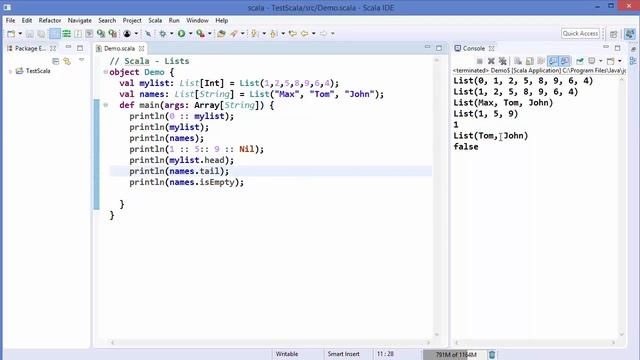640x360 pixels.
Task: Click the Smart Insert status entry
Action: tap(343, 354)
